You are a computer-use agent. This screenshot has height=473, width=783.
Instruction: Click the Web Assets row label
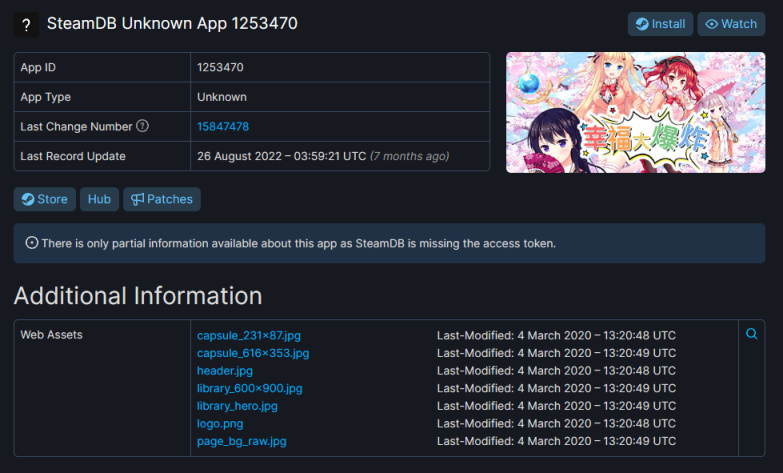[x=51, y=335]
